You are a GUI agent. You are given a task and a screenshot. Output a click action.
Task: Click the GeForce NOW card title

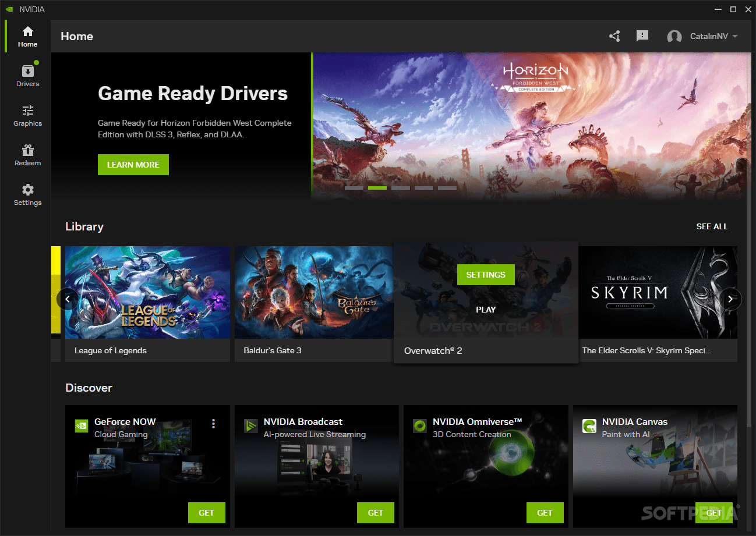click(x=125, y=422)
